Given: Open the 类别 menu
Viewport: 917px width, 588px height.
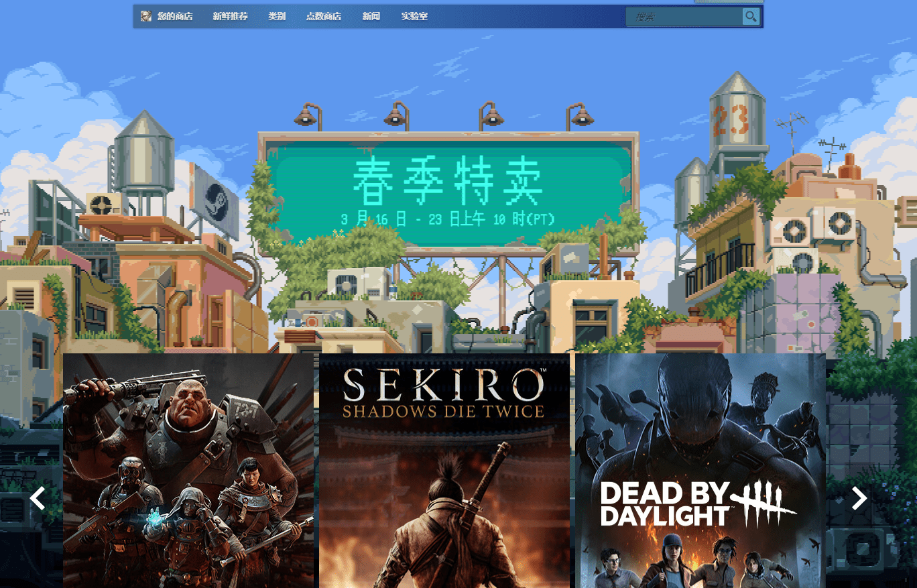Looking at the screenshot, I should 277,16.
